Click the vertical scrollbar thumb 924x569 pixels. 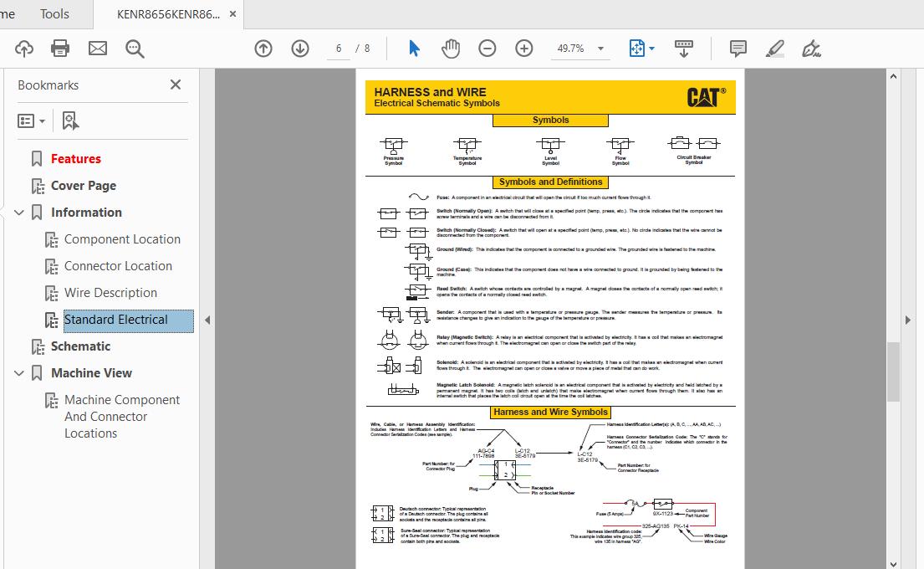[893, 372]
